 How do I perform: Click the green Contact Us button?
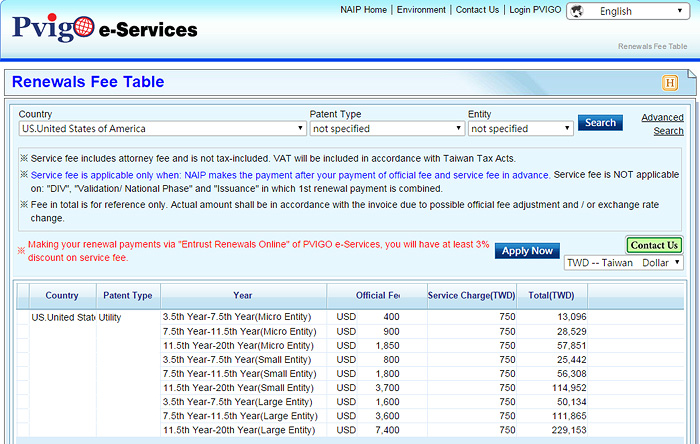tap(654, 245)
